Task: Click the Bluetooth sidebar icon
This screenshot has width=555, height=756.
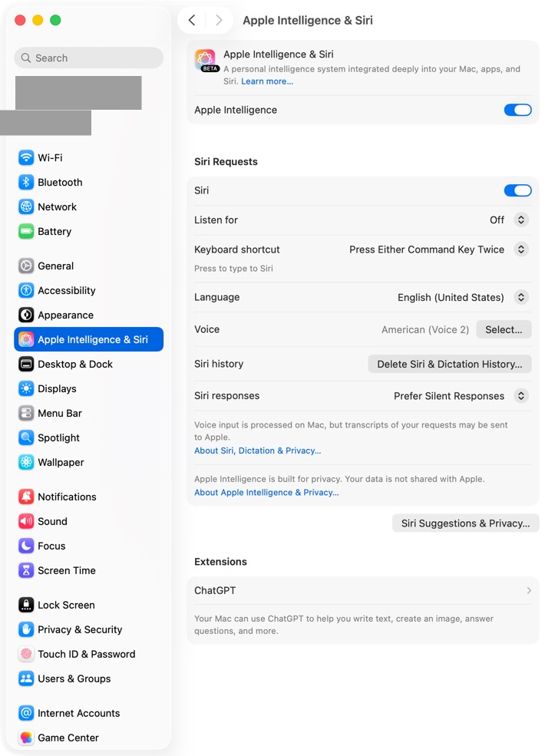Action: pos(26,182)
